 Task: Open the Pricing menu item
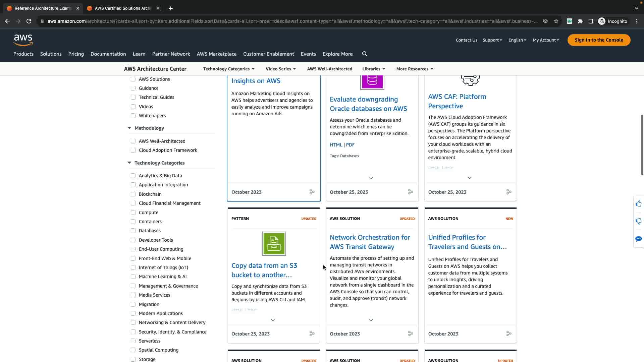click(76, 54)
